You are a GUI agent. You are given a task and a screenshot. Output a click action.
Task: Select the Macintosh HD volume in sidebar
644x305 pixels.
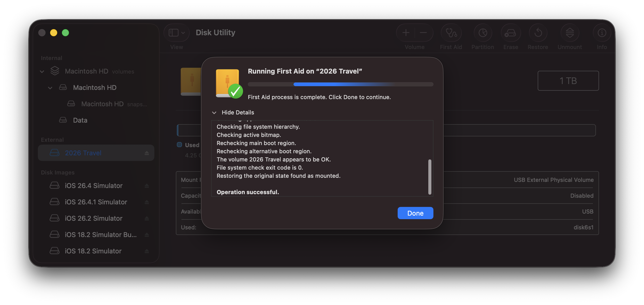coord(96,88)
